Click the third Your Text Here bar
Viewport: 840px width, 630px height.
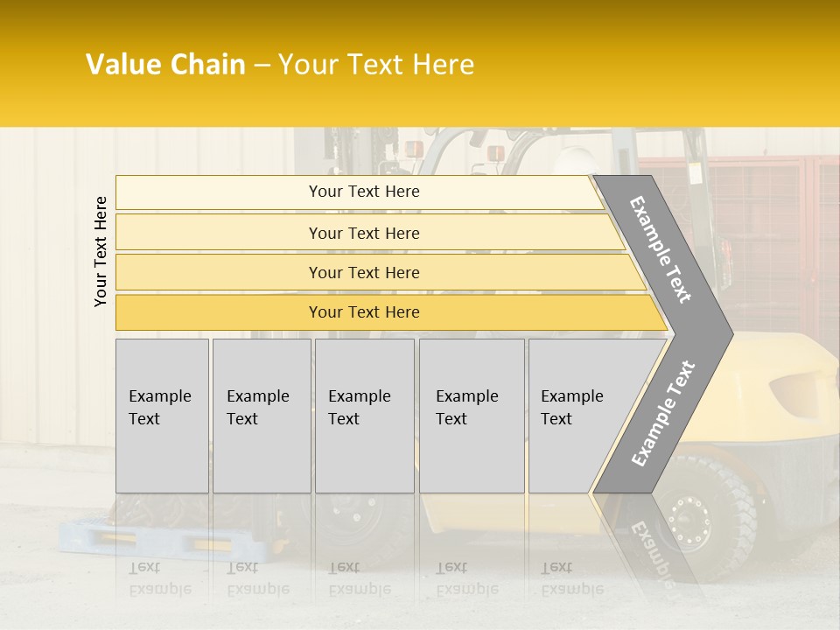click(x=364, y=272)
